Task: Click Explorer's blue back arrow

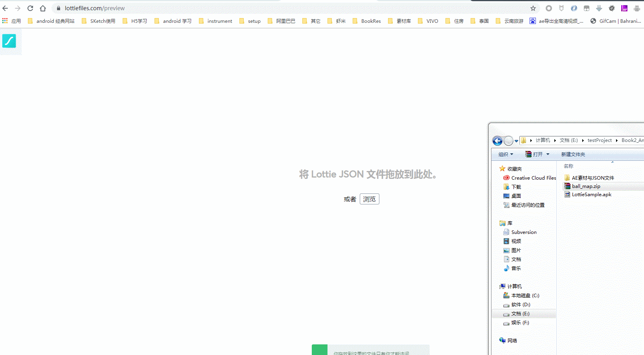Action: tap(497, 141)
